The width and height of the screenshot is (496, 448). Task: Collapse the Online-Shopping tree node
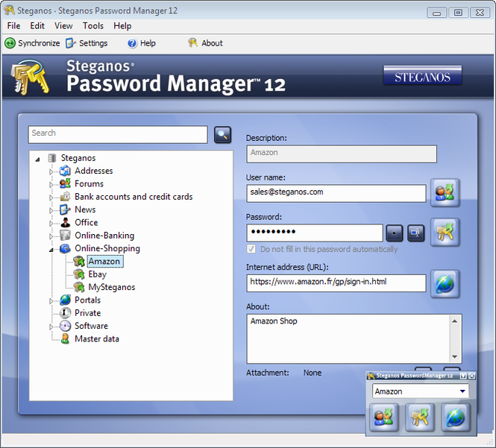(51, 250)
